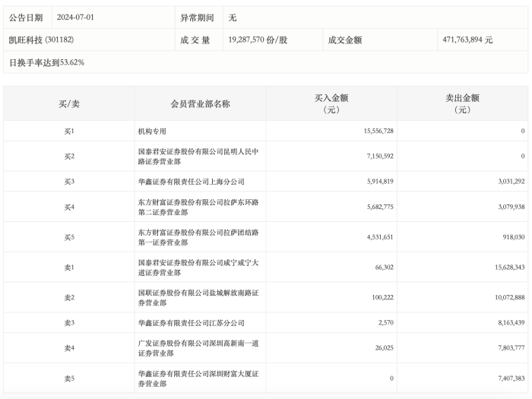
Task: Click the sell amount 7,407,383
Action: [511, 378]
